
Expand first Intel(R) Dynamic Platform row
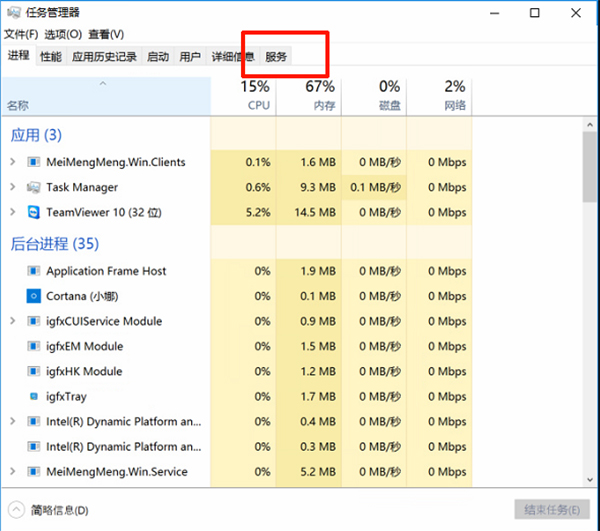click(13, 421)
